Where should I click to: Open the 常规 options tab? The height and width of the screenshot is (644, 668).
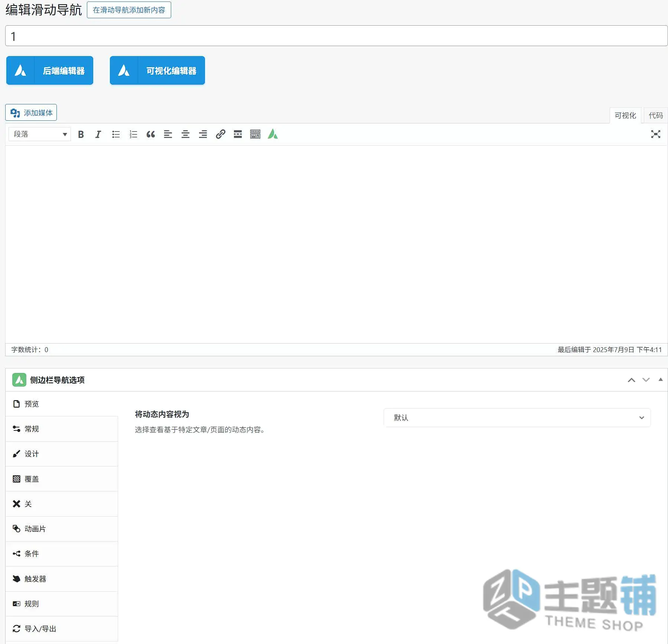pyautogui.click(x=62, y=429)
